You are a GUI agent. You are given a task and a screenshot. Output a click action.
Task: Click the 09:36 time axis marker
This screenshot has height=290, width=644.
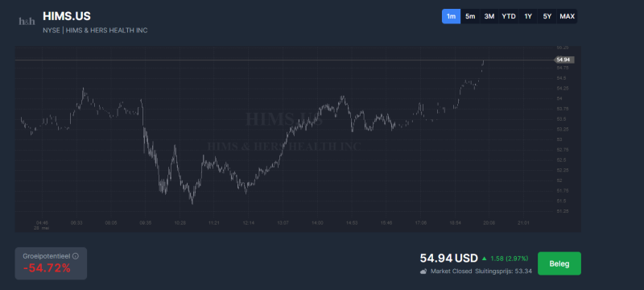tap(146, 222)
